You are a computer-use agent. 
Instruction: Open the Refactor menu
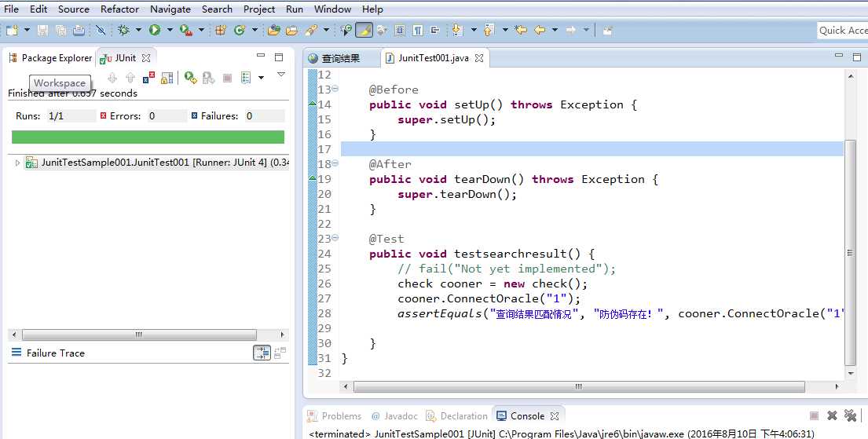tap(119, 9)
